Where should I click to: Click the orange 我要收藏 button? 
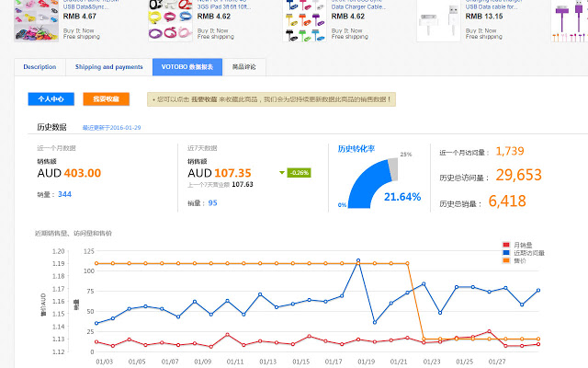106,99
